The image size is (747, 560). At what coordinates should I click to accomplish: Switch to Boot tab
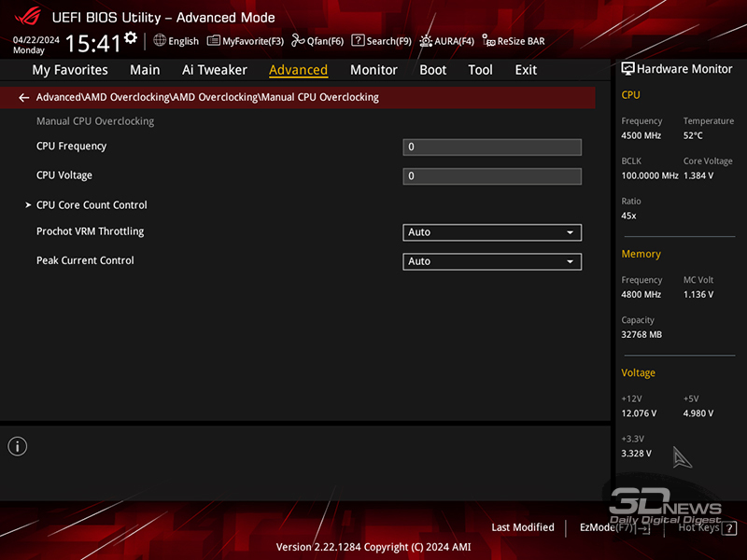pos(432,70)
